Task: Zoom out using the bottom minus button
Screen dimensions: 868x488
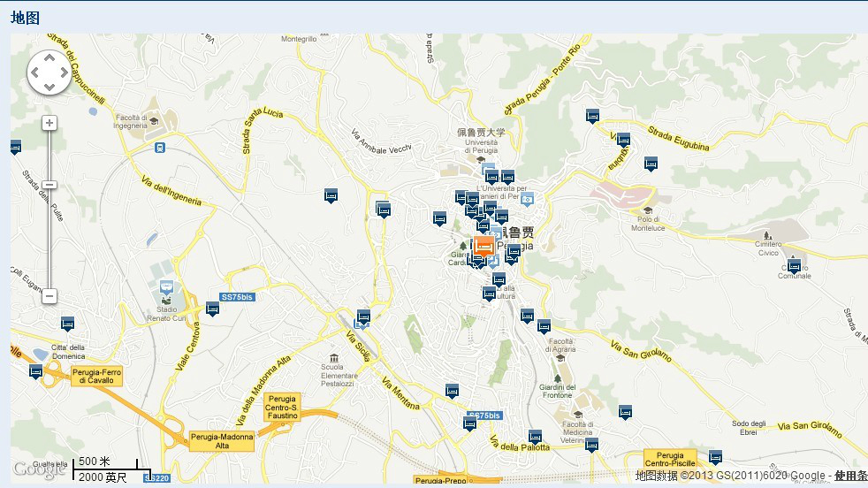Action: click(x=49, y=296)
